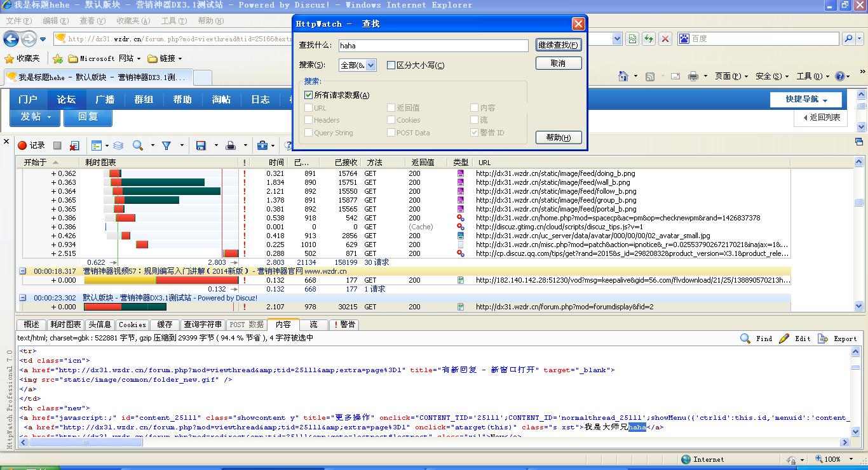Open the Cookies tab
The height and width of the screenshot is (470, 868).
132,325
